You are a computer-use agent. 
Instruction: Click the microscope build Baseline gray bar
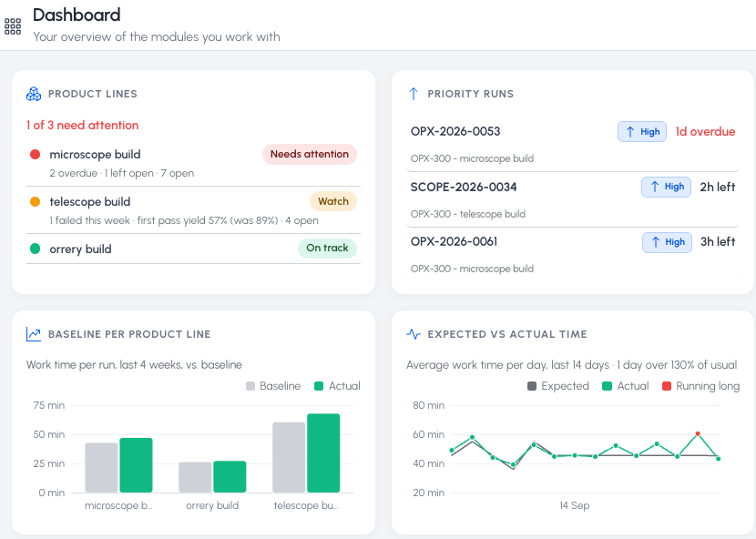coord(101,468)
